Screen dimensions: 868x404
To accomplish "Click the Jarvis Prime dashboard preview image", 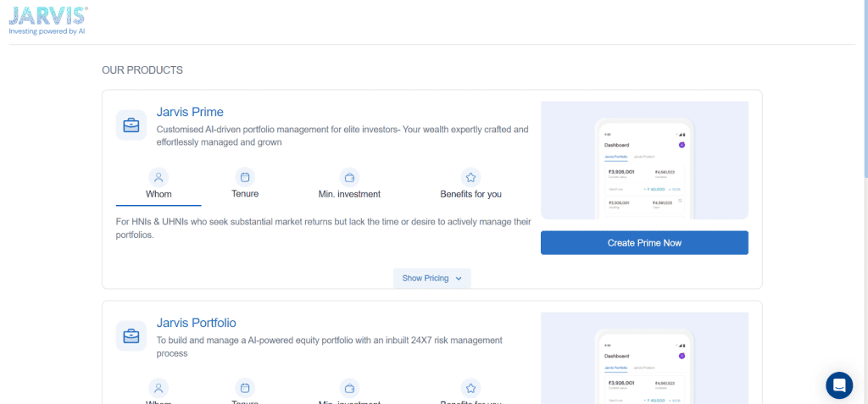I will 644,161.
